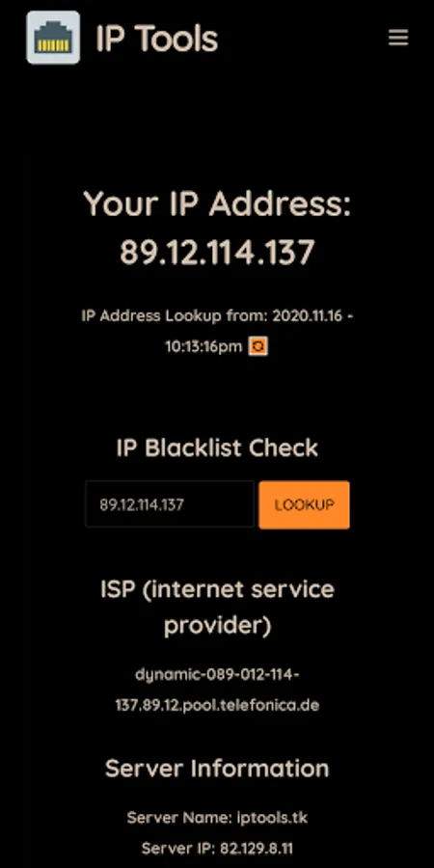This screenshot has height=868, width=434.
Task: Click the IP Blacklist Check heading
Action: tap(217, 448)
